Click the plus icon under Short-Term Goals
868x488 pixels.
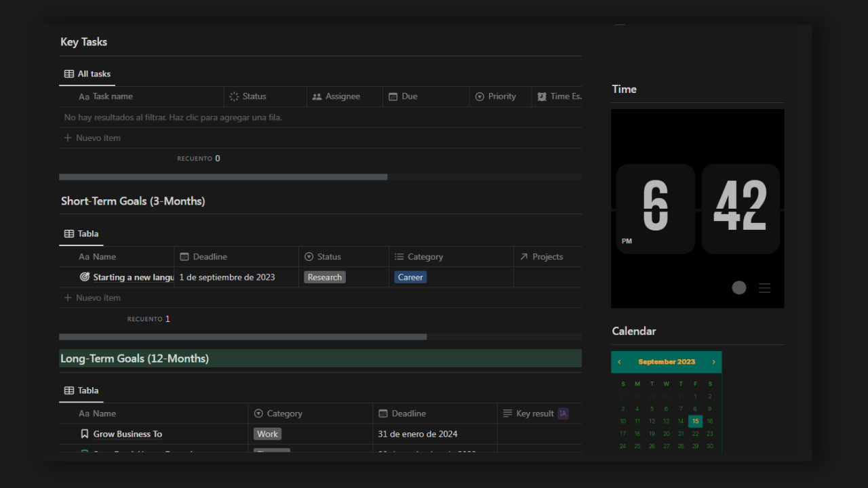tap(68, 298)
